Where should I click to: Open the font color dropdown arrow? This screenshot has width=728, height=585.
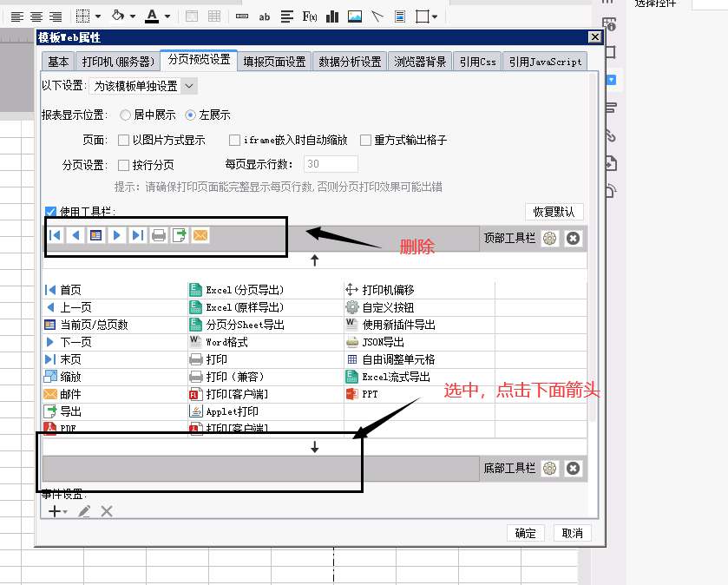(167, 16)
